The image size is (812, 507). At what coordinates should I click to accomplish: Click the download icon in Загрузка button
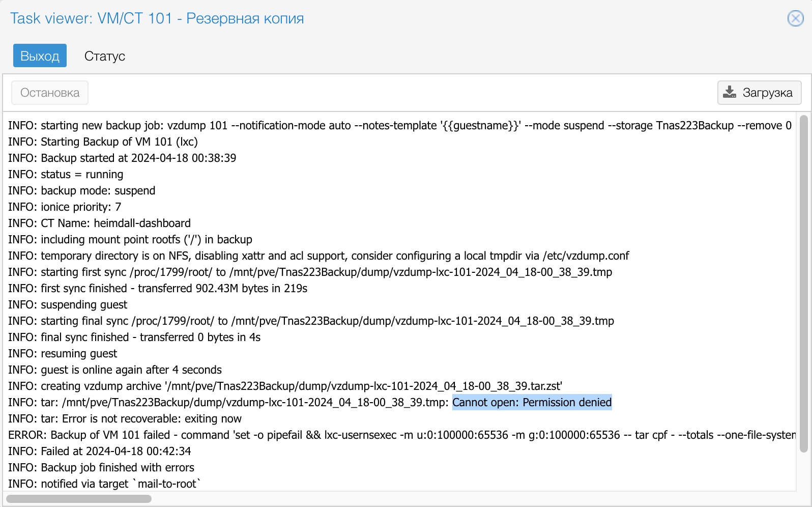pyautogui.click(x=730, y=92)
